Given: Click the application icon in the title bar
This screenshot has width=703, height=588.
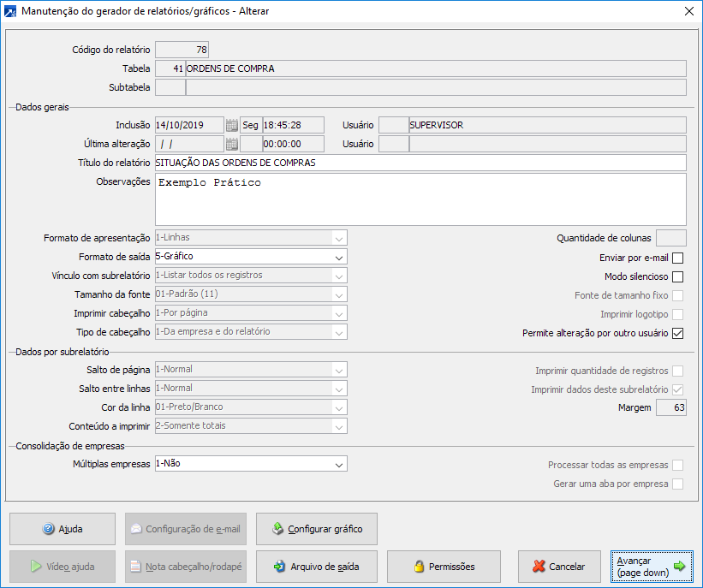Looking at the screenshot, I should [10, 11].
